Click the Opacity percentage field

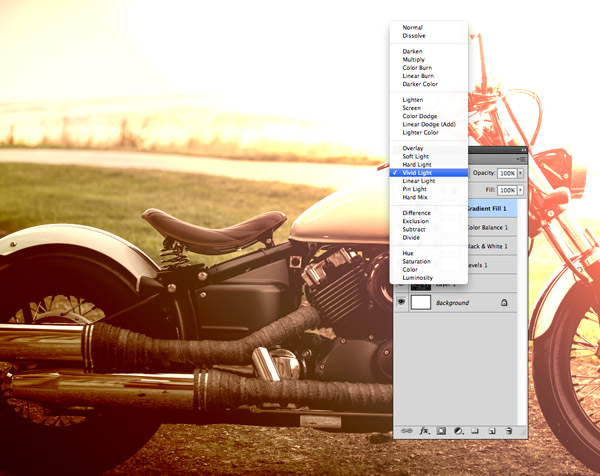pyautogui.click(x=506, y=173)
